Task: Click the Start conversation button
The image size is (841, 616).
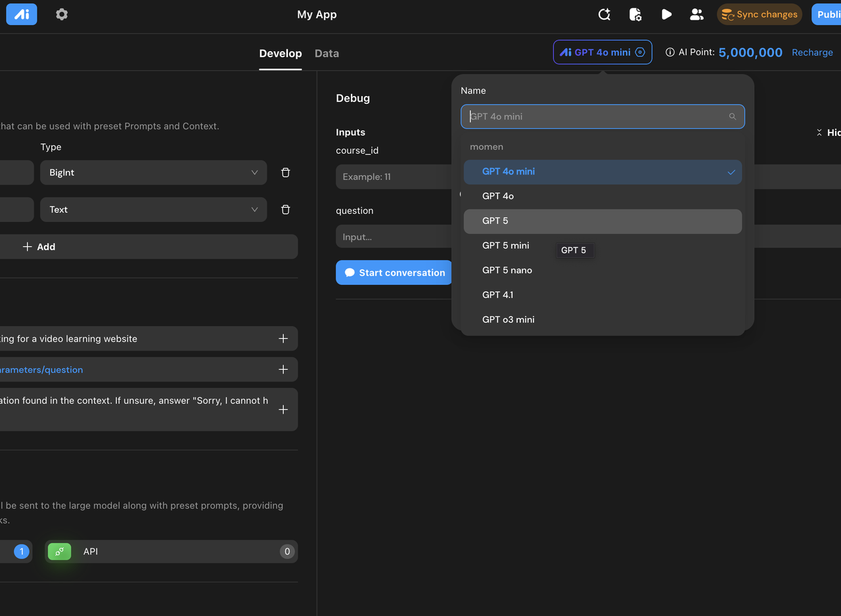Action: tap(394, 273)
